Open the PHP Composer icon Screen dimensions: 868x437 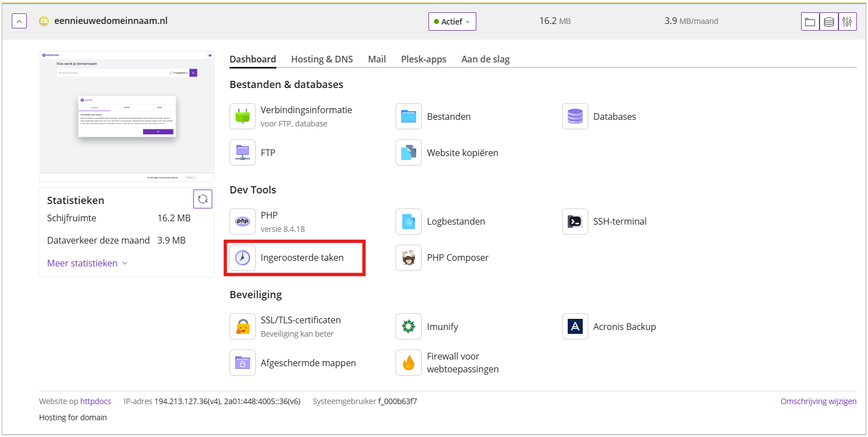pyautogui.click(x=408, y=258)
